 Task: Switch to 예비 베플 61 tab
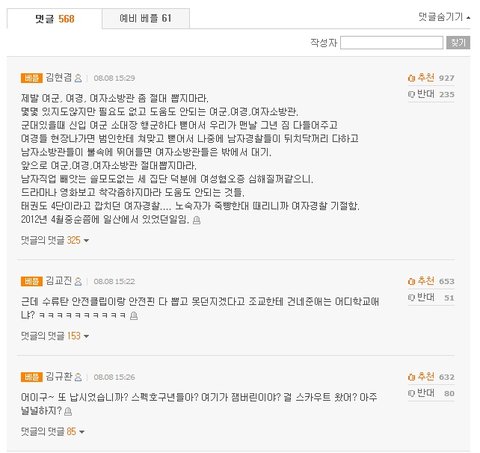(x=146, y=18)
